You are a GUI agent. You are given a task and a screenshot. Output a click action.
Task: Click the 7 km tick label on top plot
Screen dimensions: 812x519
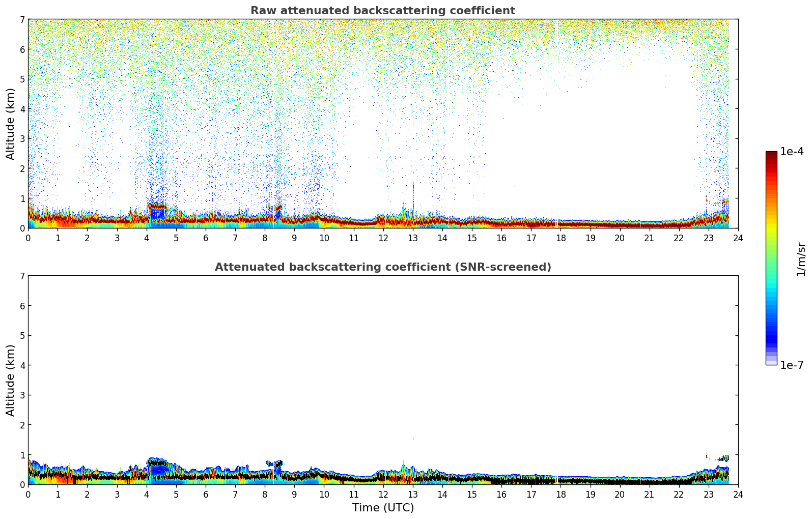pos(22,20)
